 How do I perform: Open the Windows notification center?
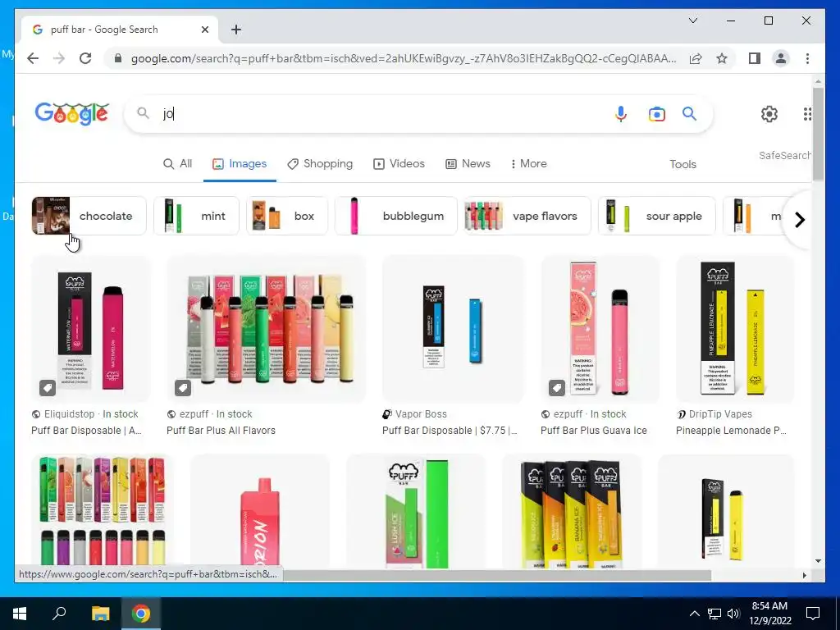[x=813, y=614]
